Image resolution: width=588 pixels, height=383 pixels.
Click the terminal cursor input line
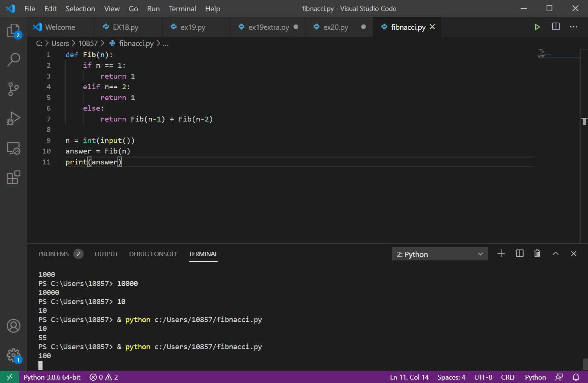coord(40,365)
